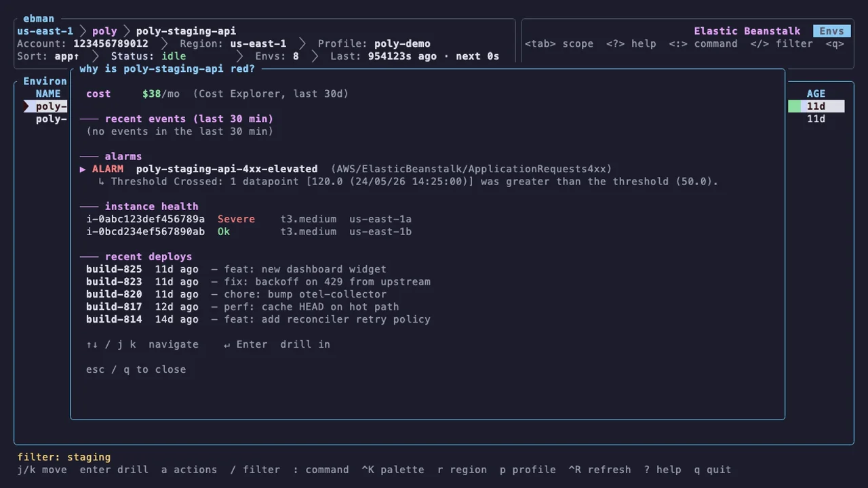
Task: Click the Profile poly-demo value
Action: (x=402, y=43)
